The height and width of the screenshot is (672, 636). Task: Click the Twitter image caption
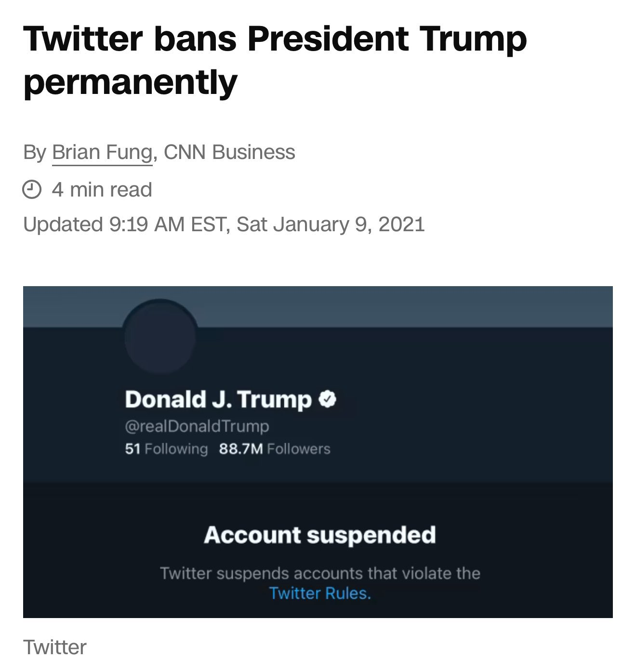pyautogui.click(x=55, y=647)
